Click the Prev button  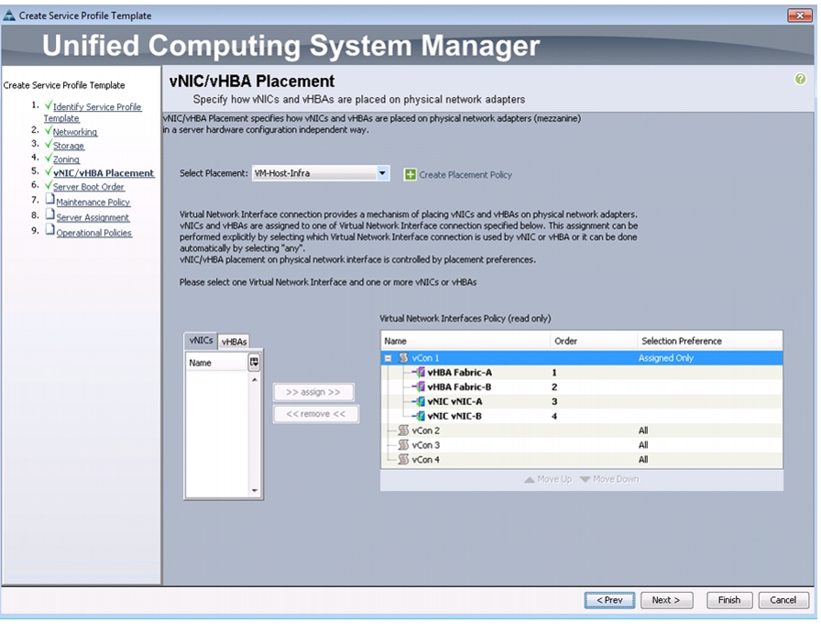coord(609,600)
